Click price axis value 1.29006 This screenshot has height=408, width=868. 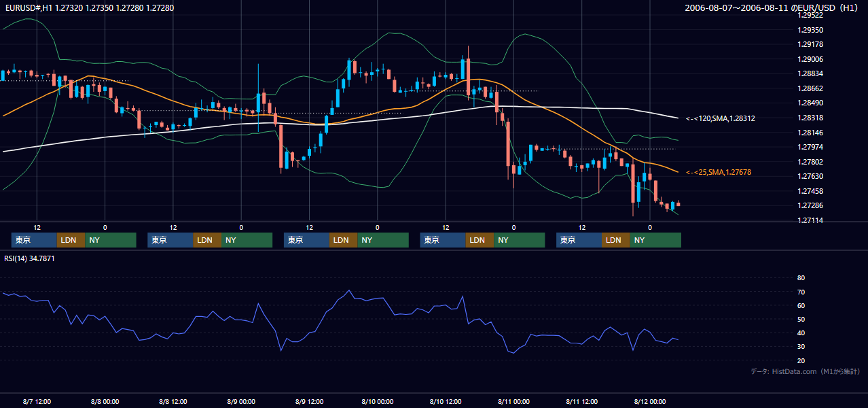[x=810, y=60]
